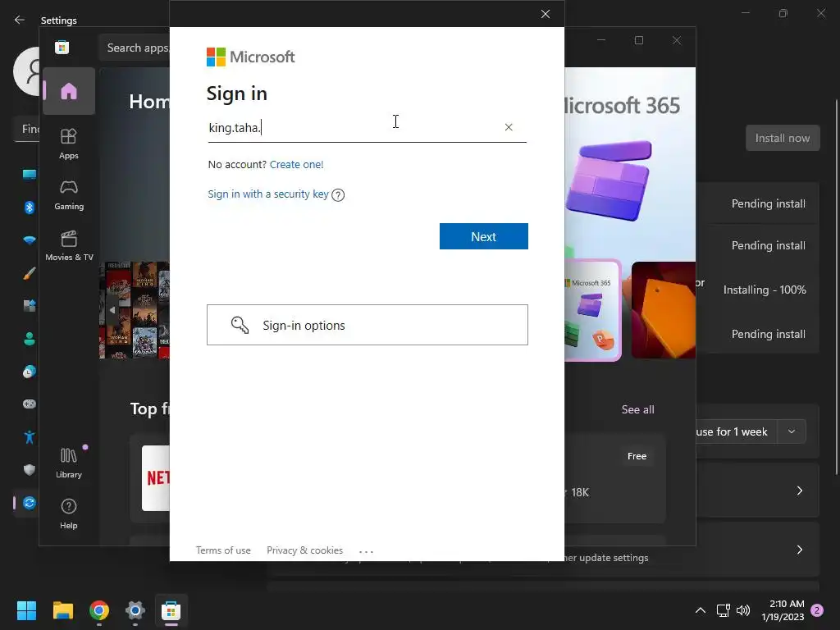840x630 pixels.
Task: Open Apps icon in Settings sidebar
Action: pos(29,306)
